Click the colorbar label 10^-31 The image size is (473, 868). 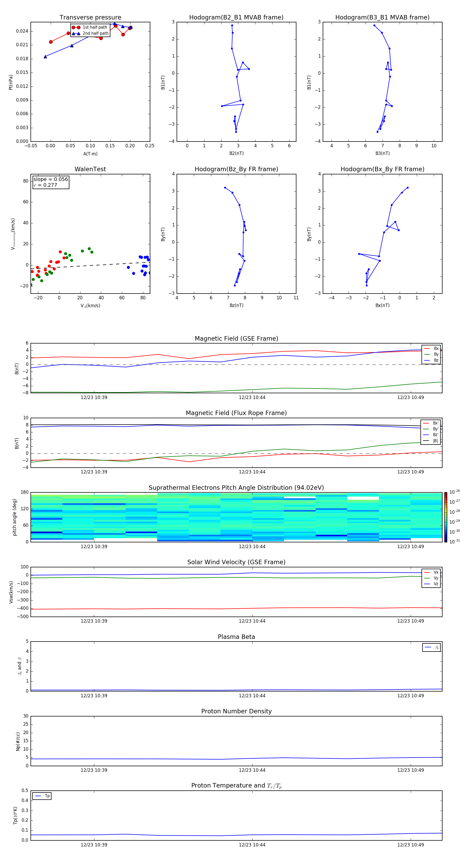pyautogui.click(x=455, y=542)
